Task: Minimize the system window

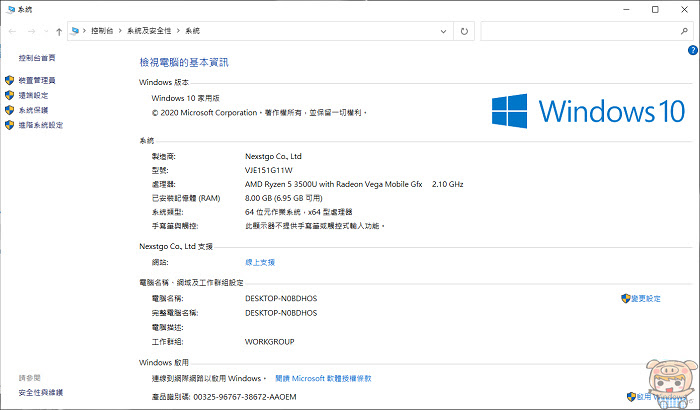Action: (626, 9)
